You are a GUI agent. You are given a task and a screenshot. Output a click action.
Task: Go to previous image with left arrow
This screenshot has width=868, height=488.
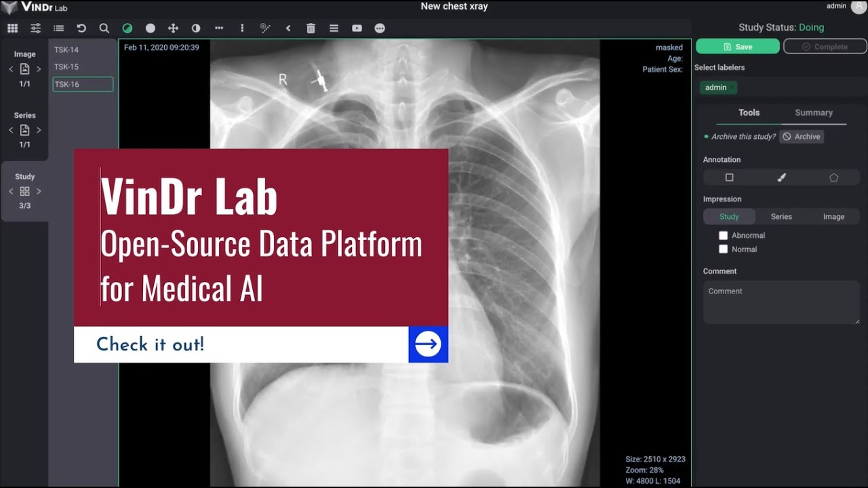[x=11, y=68]
